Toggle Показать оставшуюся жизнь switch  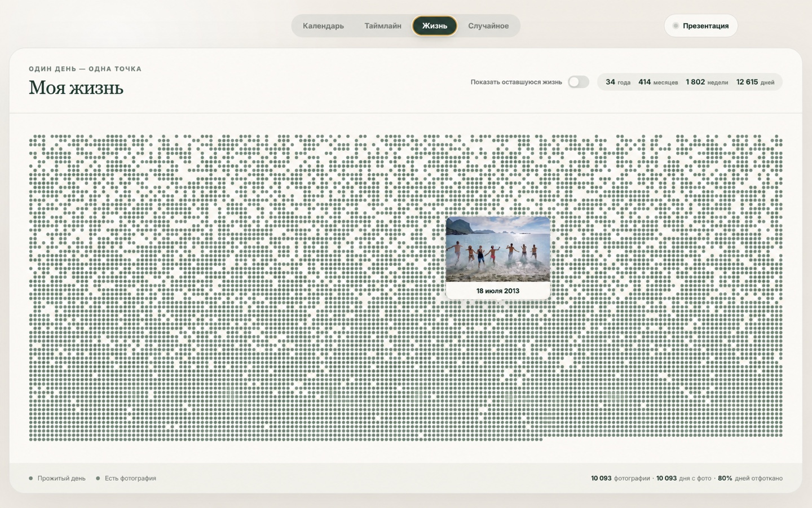point(579,82)
